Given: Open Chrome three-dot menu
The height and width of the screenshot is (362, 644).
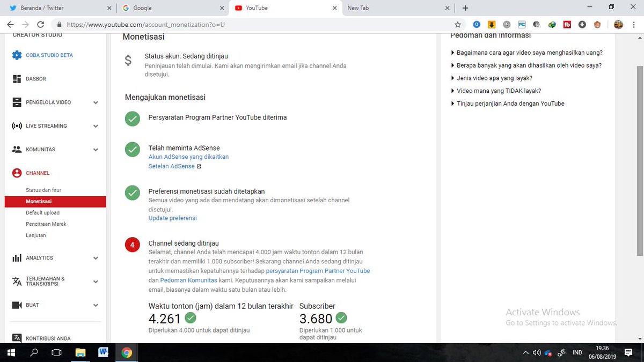Looking at the screenshot, I should pos(634,25).
